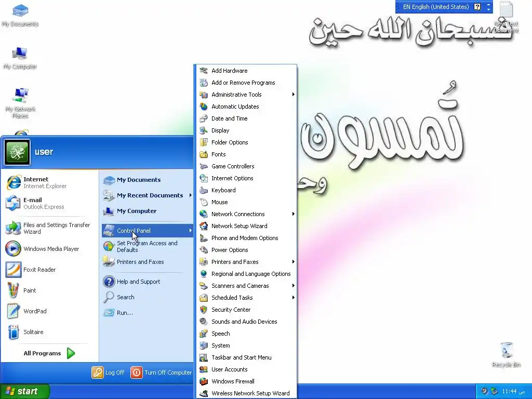This screenshot has height=399, width=532.
Task: Click the Add or Remove Programs icon
Action: click(204, 83)
